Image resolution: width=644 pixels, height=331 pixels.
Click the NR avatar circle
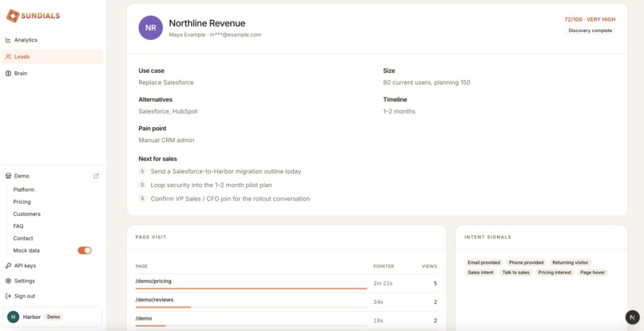tap(150, 27)
